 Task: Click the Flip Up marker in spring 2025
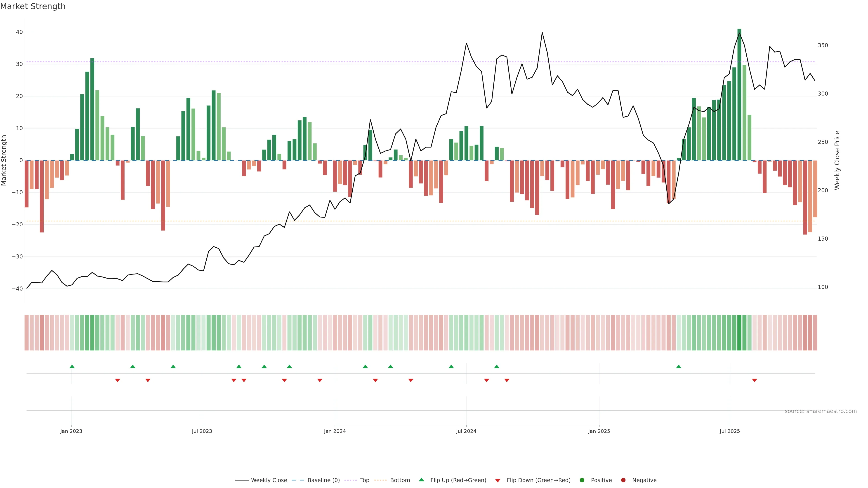(679, 366)
